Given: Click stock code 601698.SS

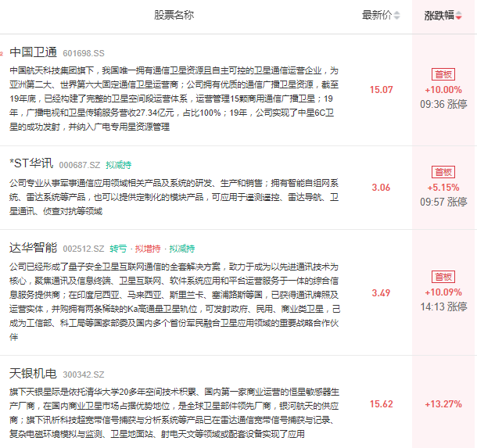Looking at the screenshot, I should coord(84,53).
